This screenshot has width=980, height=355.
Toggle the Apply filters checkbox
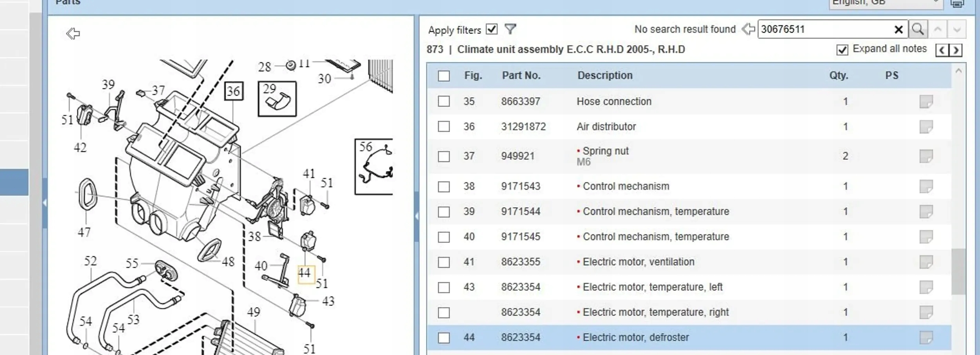coord(492,29)
